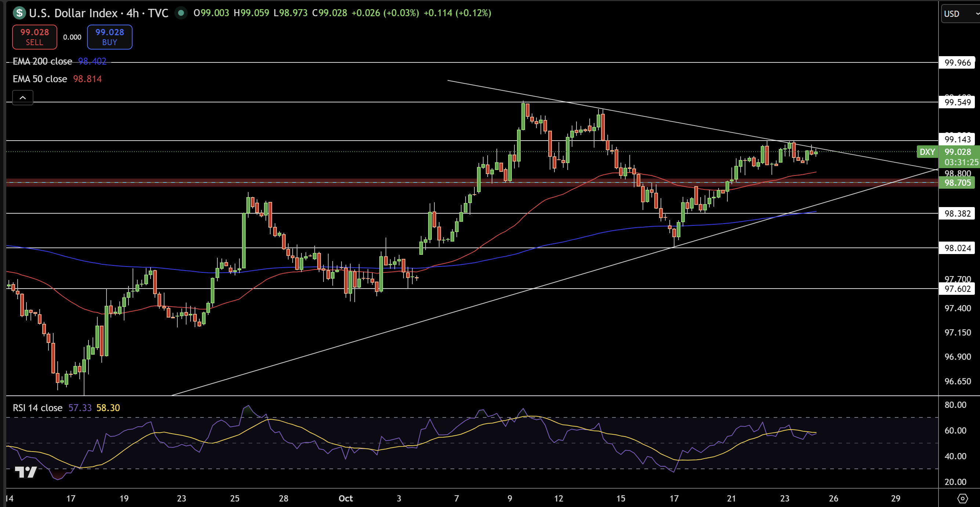Click the TradingView logo watermark
This screenshot has height=507, width=980.
(25, 472)
